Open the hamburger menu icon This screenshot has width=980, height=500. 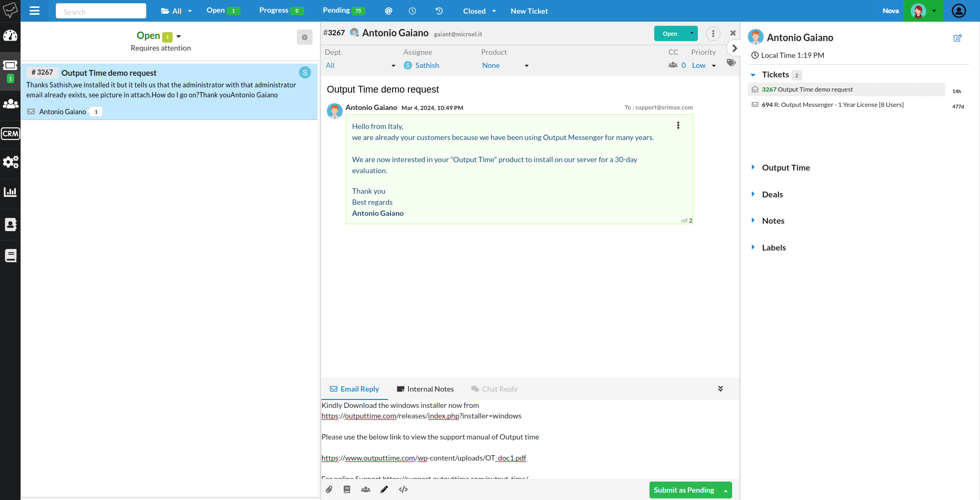pyautogui.click(x=35, y=11)
